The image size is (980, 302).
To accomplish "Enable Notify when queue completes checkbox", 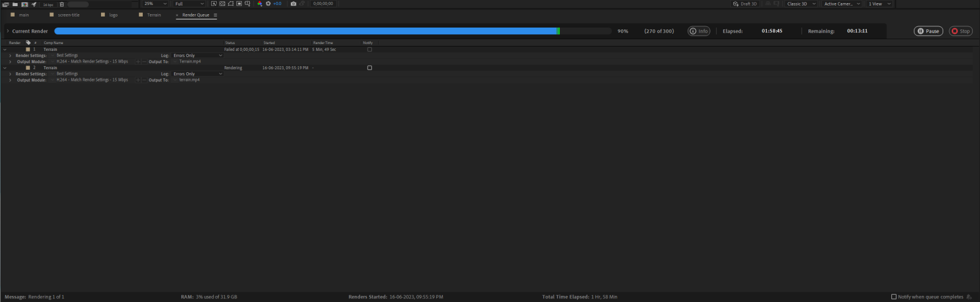I will click(x=894, y=297).
